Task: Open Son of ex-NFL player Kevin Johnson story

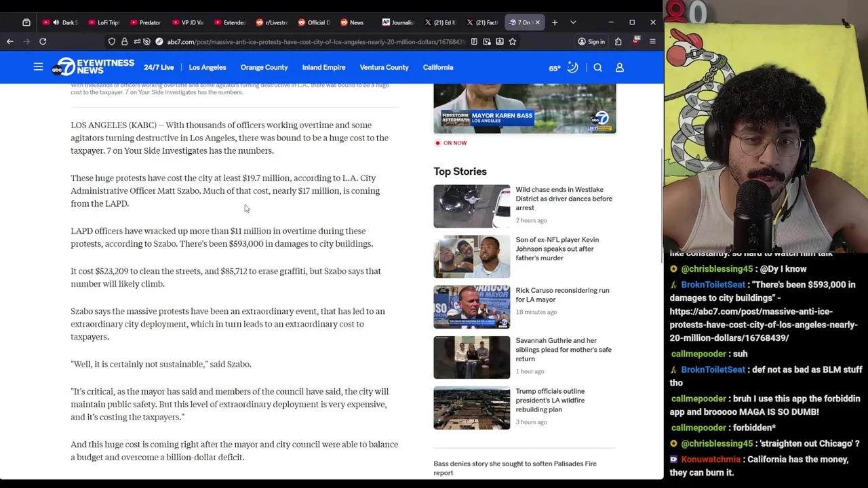Action: [557, 249]
